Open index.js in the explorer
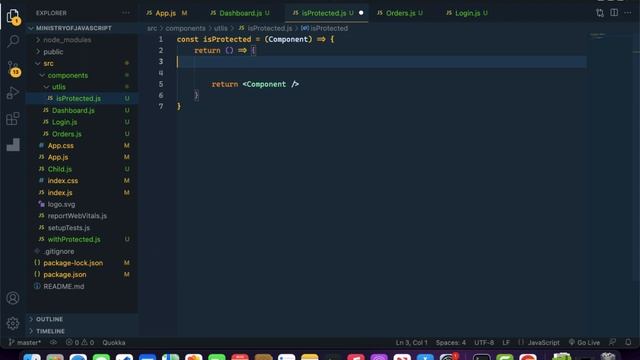 click(x=60, y=193)
